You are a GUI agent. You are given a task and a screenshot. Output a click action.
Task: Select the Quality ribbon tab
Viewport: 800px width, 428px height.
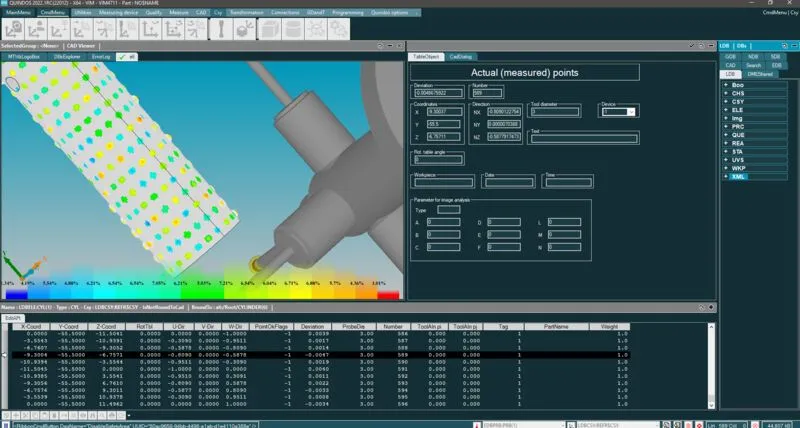(154, 12)
